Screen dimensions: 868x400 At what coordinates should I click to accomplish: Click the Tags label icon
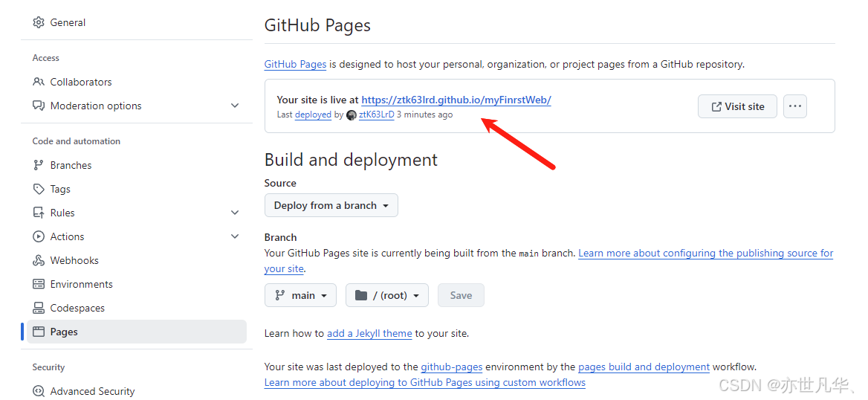38,189
